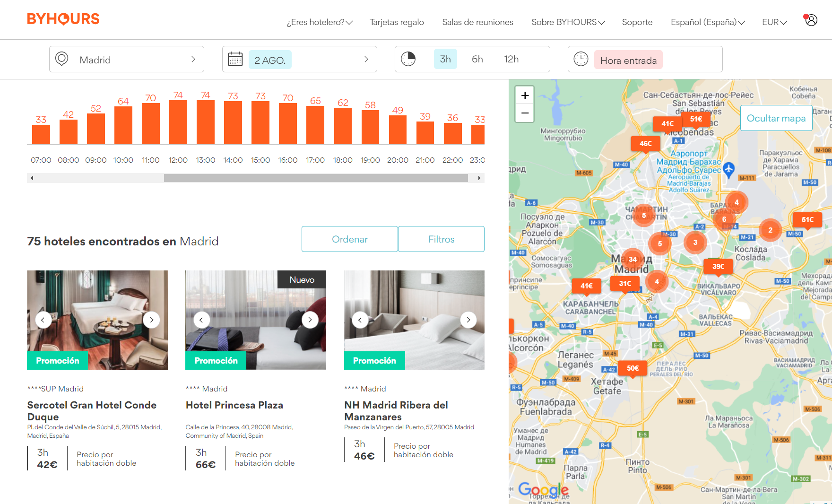Click the 31€ price marker on map
This screenshot has width=832, height=504.
[625, 284]
